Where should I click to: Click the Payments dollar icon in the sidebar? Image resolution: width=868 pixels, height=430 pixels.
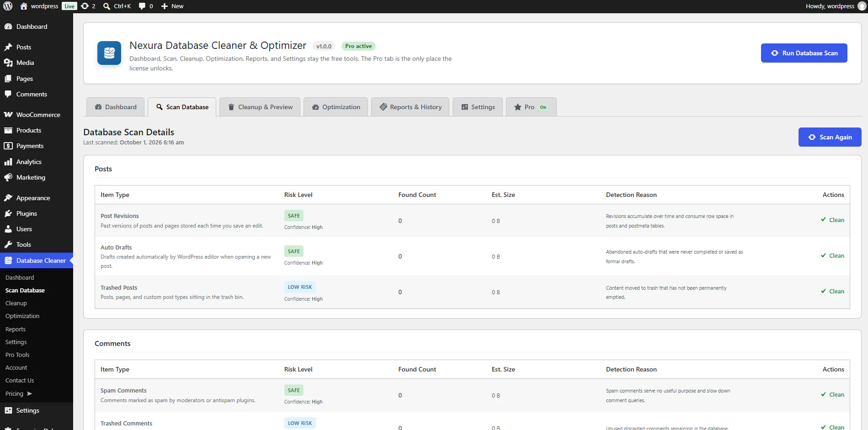point(8,146)
